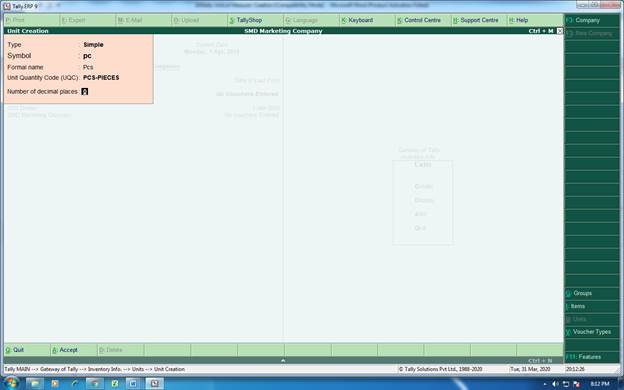This screenshot has height=390, width=624.
Task: Click the Unit Quantity Code PCS-PIECES field
Action: pyautogui.click(x=101, y=78)
